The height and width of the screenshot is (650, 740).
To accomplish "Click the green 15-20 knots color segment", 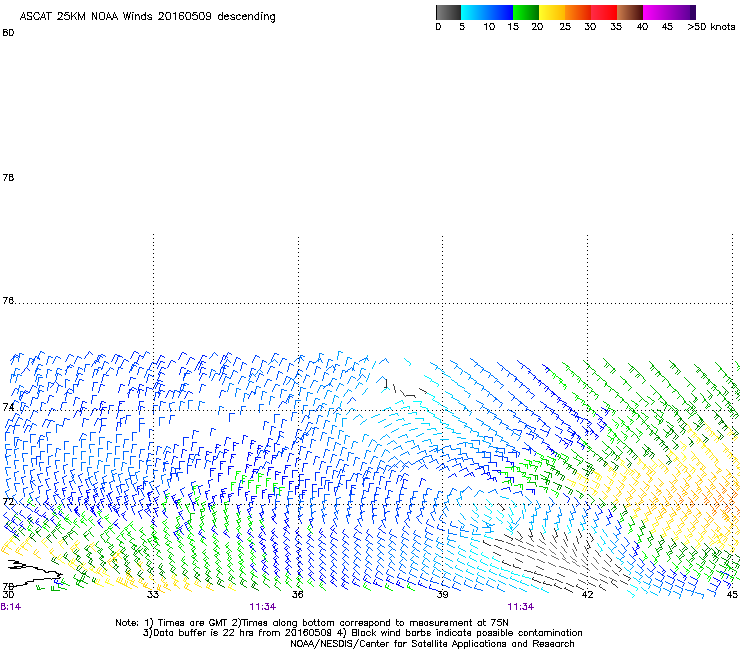I will [x=526, y=12].
